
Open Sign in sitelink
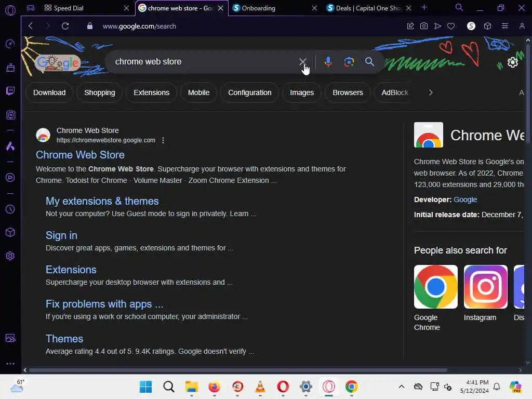[x=61, y=235]
